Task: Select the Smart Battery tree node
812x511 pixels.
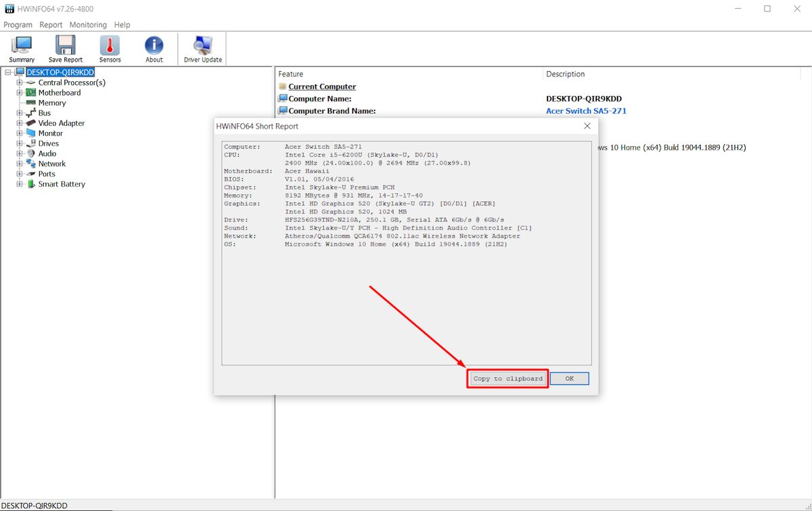Action: [x=62, y=184]
